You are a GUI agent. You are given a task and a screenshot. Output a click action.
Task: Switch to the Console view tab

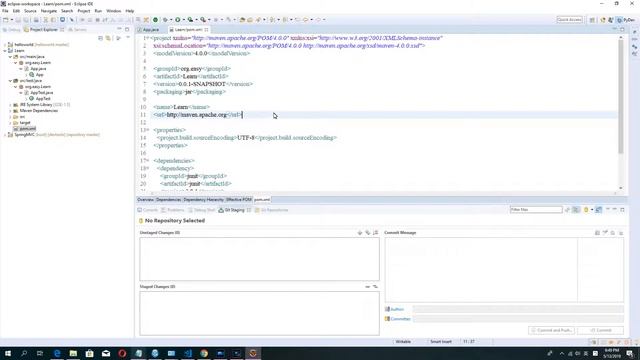tap(148, 210)
